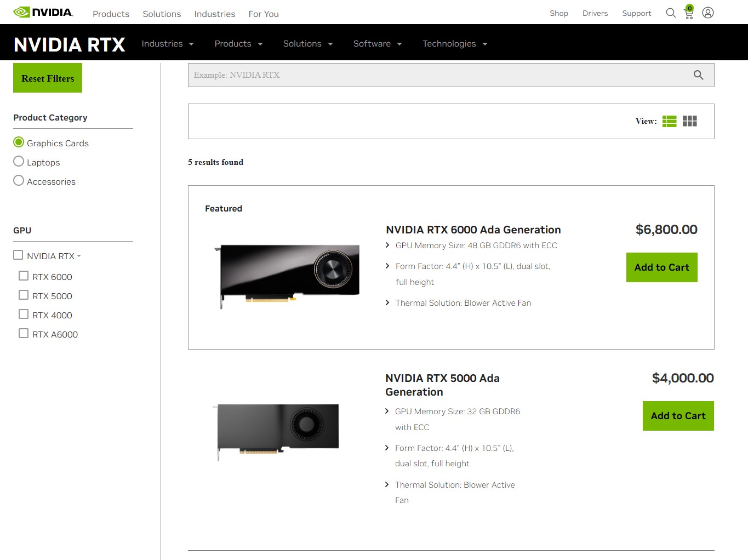Image resolution: width=748 pixels, height=560 pixels.
Task: Click the GPU filter heading
Action: (22, 231)
